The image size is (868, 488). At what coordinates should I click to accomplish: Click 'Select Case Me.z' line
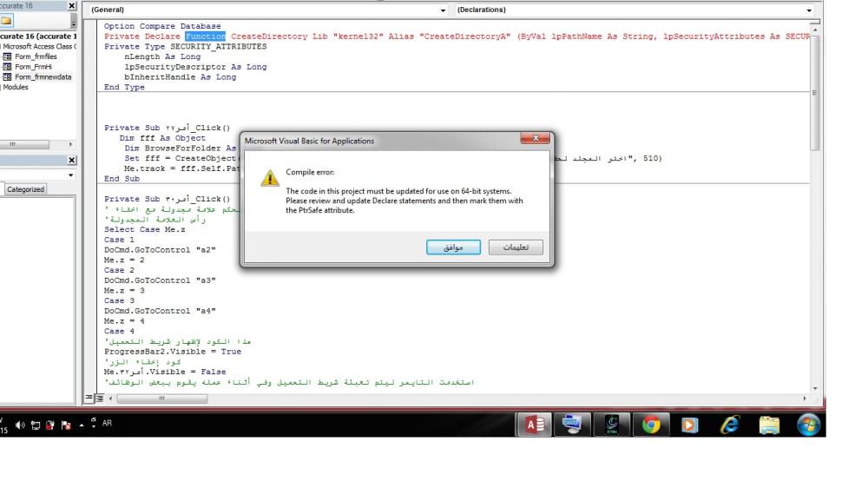click(x=144, y=229)
